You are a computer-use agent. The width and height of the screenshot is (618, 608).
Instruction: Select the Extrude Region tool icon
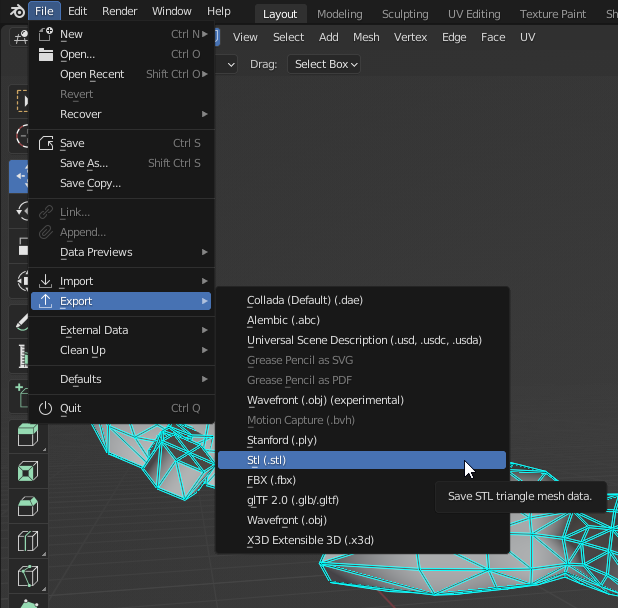[x=28, y=435]
